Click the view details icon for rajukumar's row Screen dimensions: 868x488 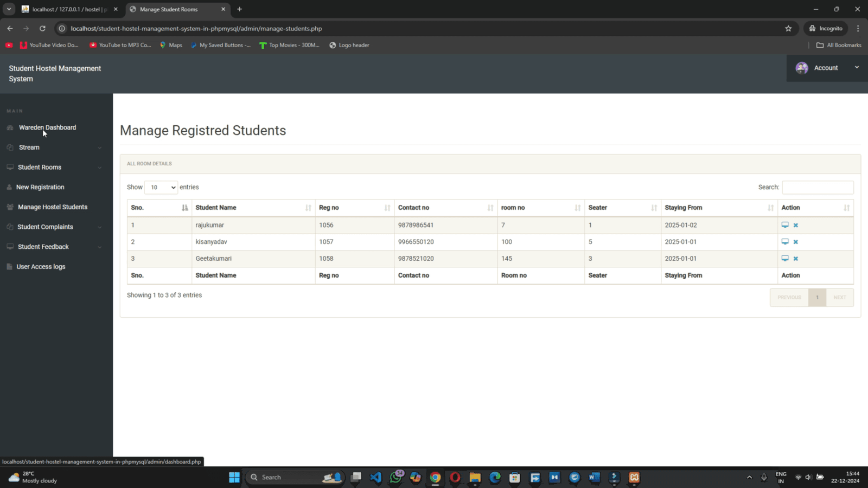[785, 224]
